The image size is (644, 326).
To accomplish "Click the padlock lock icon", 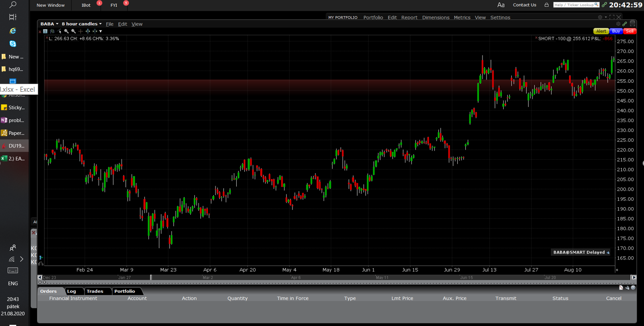I will point(547,5).
